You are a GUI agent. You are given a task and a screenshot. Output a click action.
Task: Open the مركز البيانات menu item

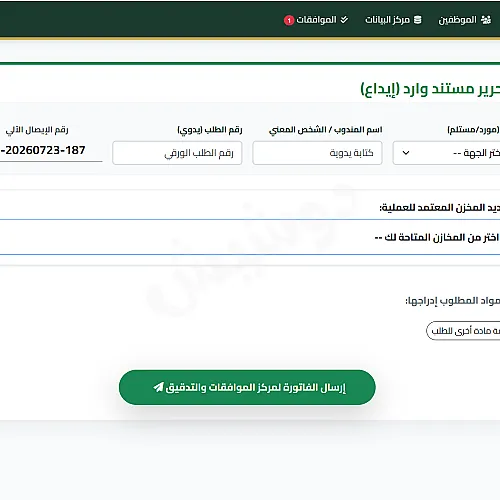tap(393, 20)
